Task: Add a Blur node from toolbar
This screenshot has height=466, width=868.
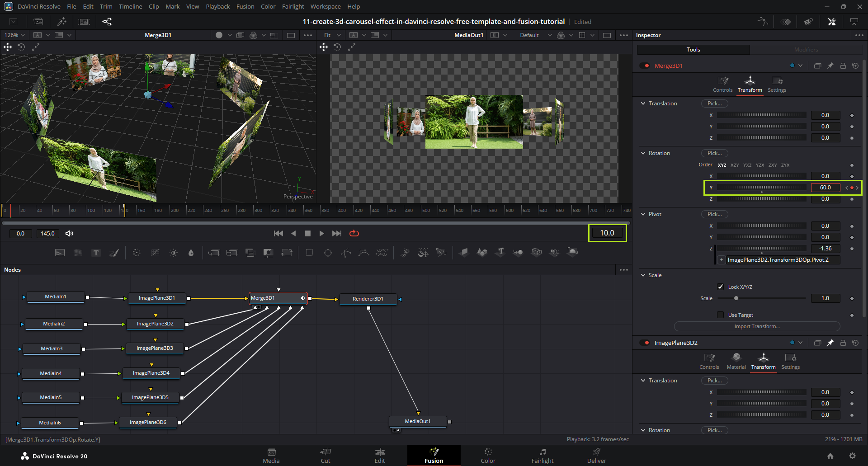Action: (x=191, y=253)
